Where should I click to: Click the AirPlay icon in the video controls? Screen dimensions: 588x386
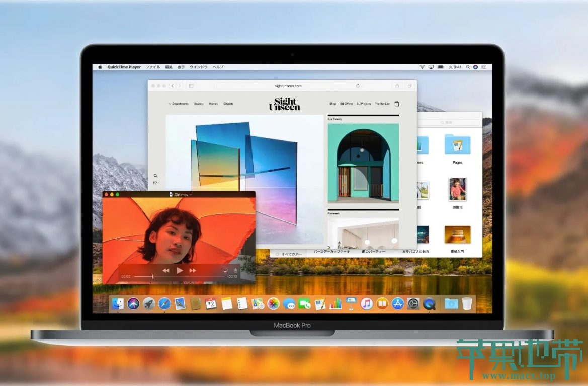tap(225, 270)
